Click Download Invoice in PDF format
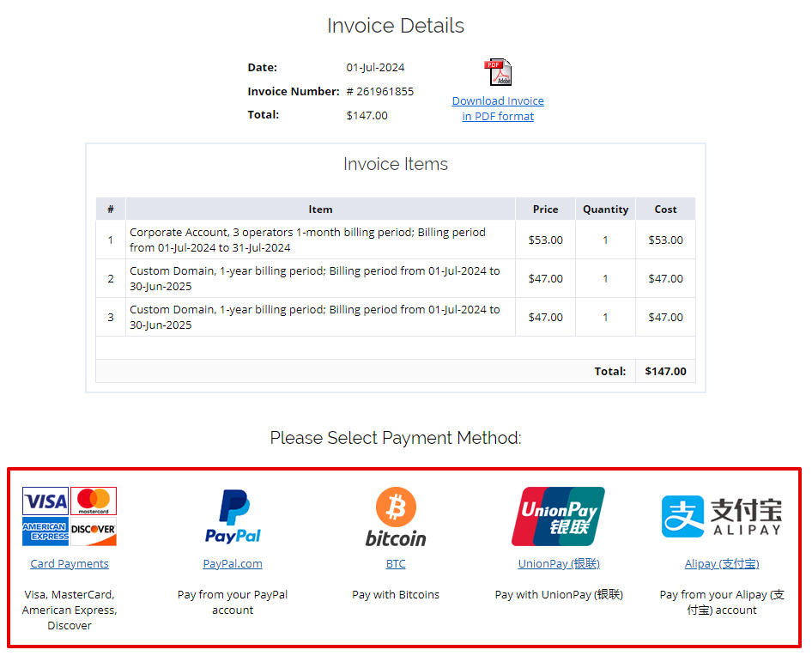Image resolution: width=812 pixels, height=662 pixels. [498, 107]
